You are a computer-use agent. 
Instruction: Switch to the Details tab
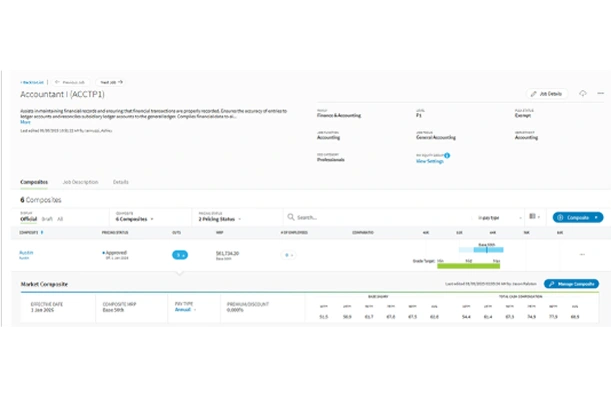pyautogui.click(x=121, y=182)
